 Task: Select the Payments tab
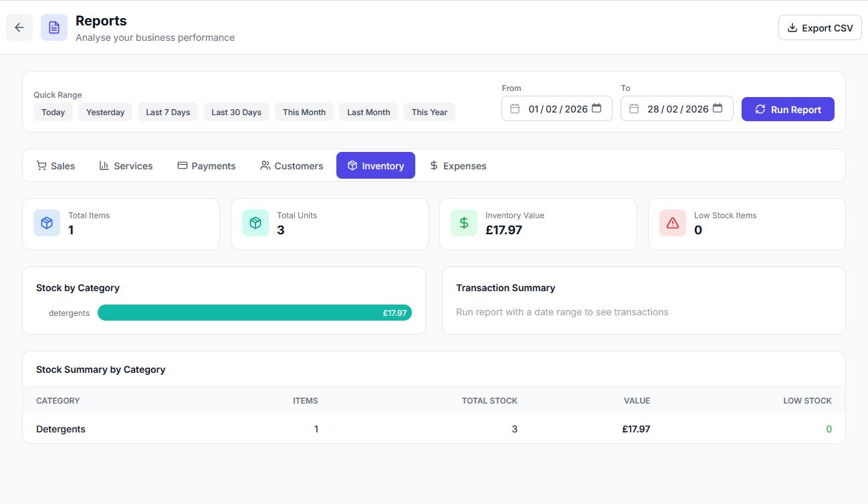pyautogui.click(x=206, y=165)
